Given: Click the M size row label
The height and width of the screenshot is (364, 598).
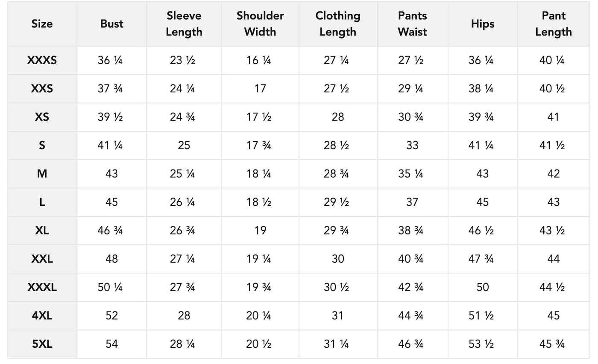Looking at the screenshot, I should coord(42,174).
